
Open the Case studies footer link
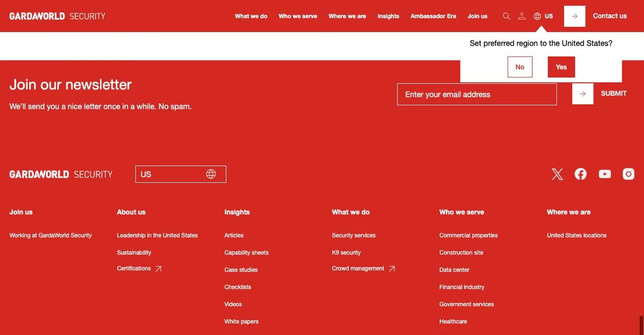241,270
